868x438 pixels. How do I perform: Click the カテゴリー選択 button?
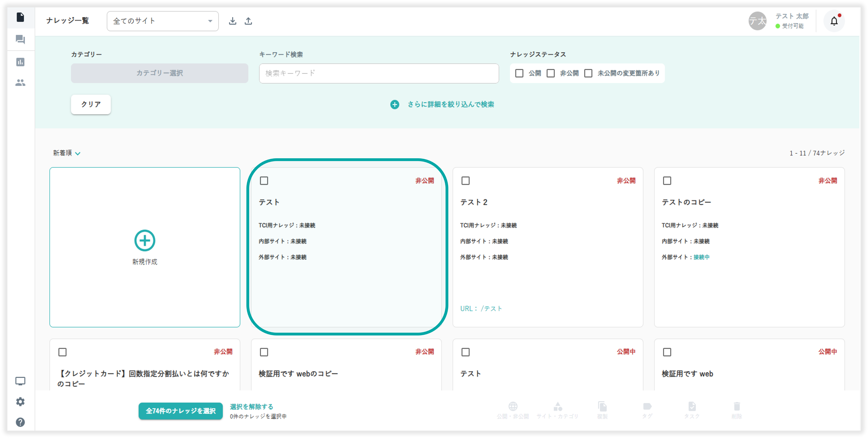159,73
